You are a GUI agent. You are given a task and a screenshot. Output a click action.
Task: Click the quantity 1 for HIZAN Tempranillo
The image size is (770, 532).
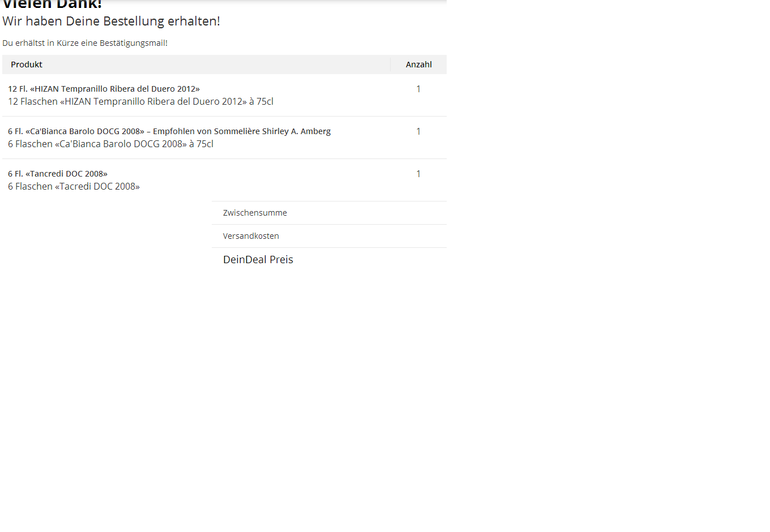(x=418, y=89)
